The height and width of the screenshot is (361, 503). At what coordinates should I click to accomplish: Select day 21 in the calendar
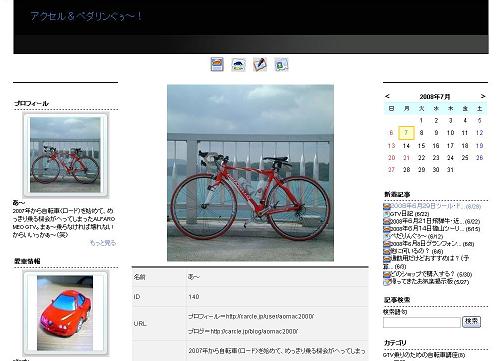(x=406, y=158)
